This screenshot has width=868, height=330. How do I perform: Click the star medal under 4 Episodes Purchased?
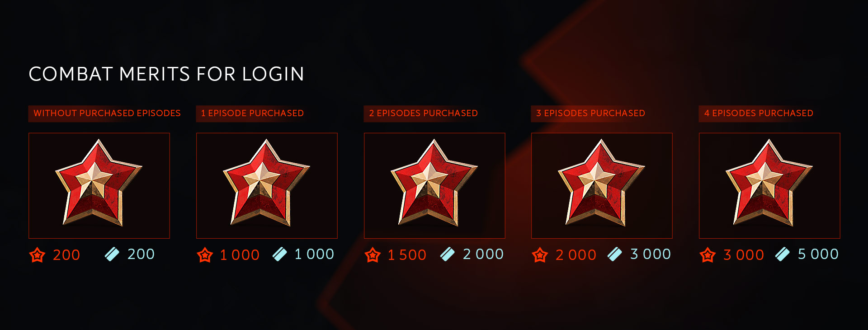tap(769, 183)
